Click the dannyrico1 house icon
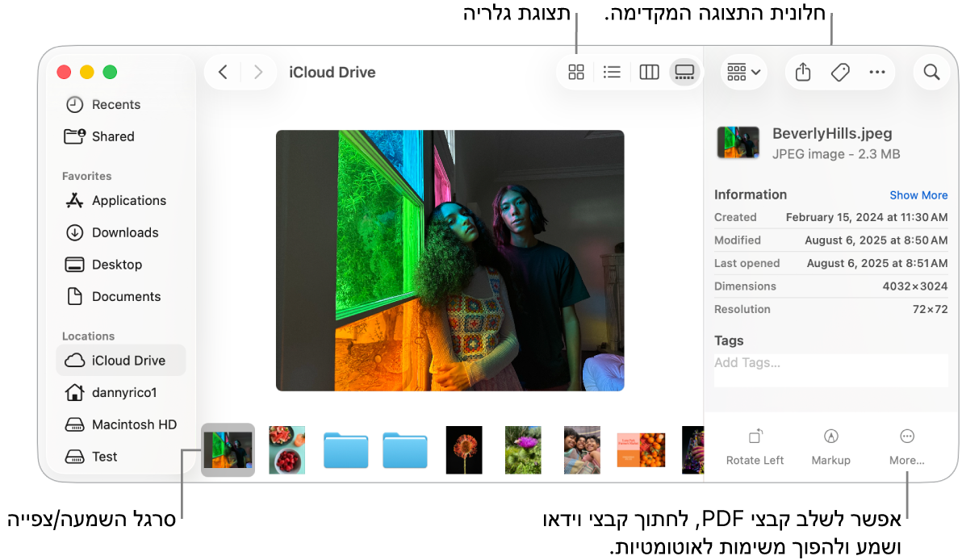 tap(75, 392)
